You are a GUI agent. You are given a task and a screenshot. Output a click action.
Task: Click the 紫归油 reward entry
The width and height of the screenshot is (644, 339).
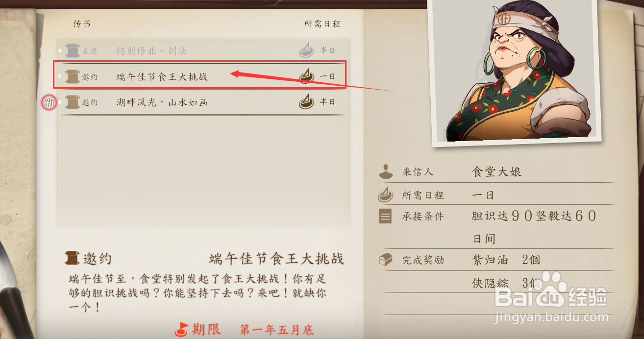(x=506, y=260)
